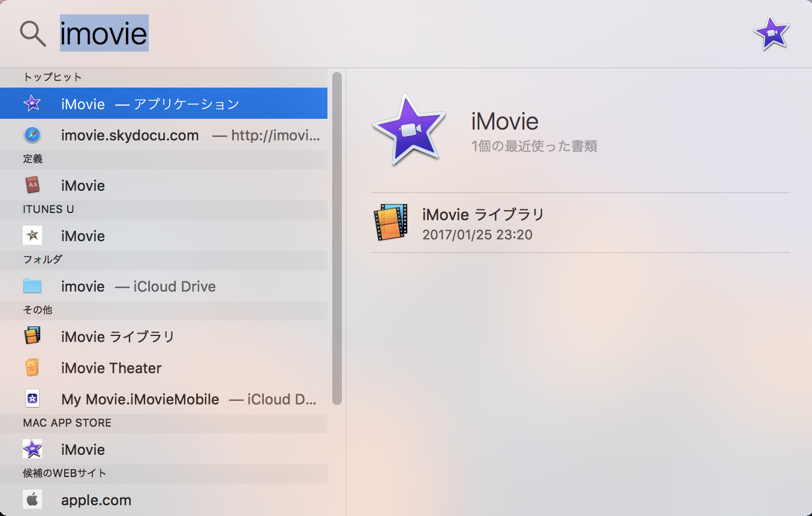This screenshot has width=812, height=516.
Task: Click the My Movie.iMovieMobile document icon
Action: click(x=32, y=398)
